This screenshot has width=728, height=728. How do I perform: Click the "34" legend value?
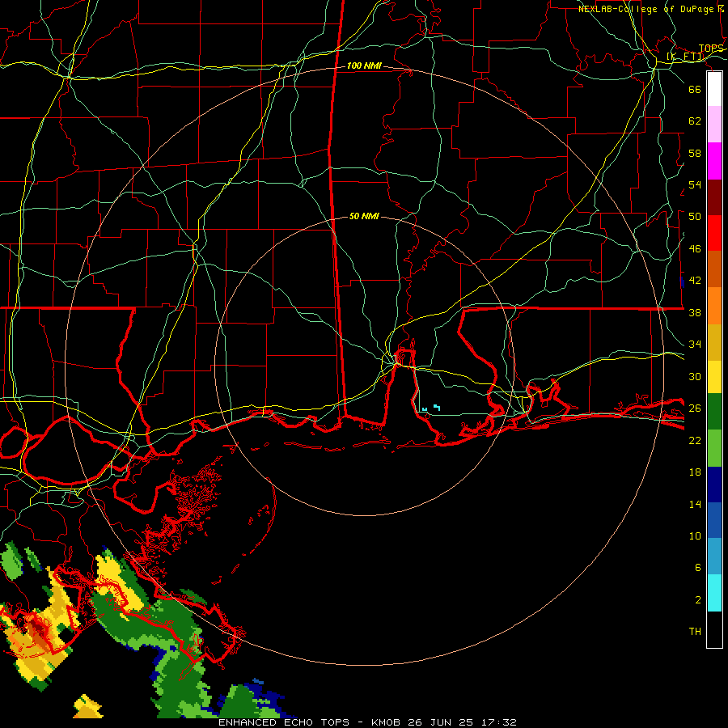click(x=695, y=345)
